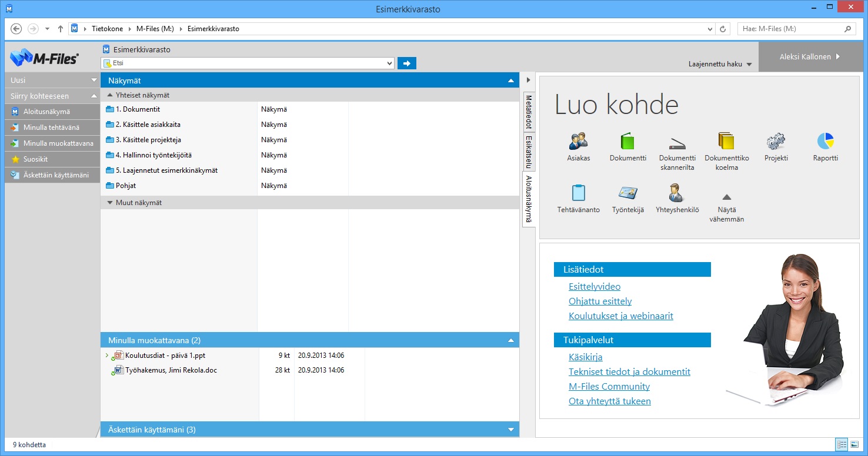Click the M-Files logo
This screenshot has height=456, width=868.
point(45,57)
